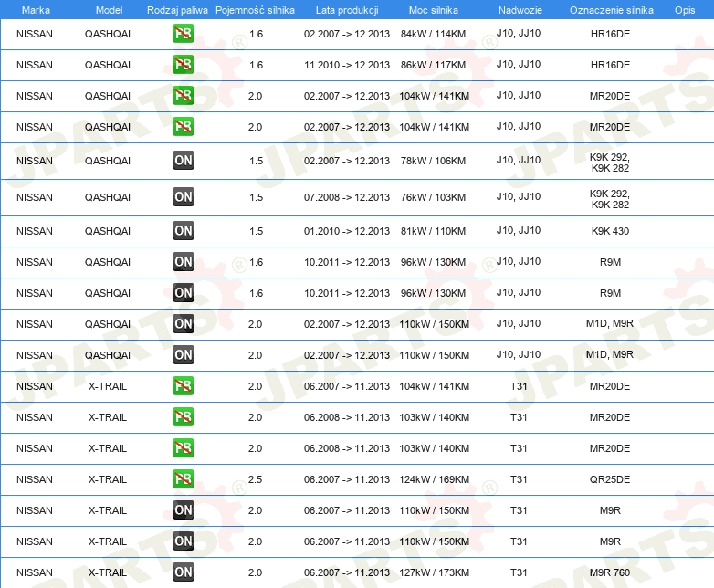714x588 pixels.
Task: Click engine code K9K 430
Action: pyautogui.click(x=610, y=231)
